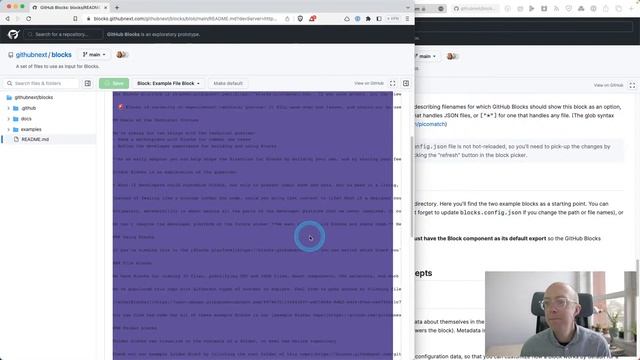Select the docs folder row
Image resolution: width=640 pixels, height=360 pixels.
click(49, 119)
